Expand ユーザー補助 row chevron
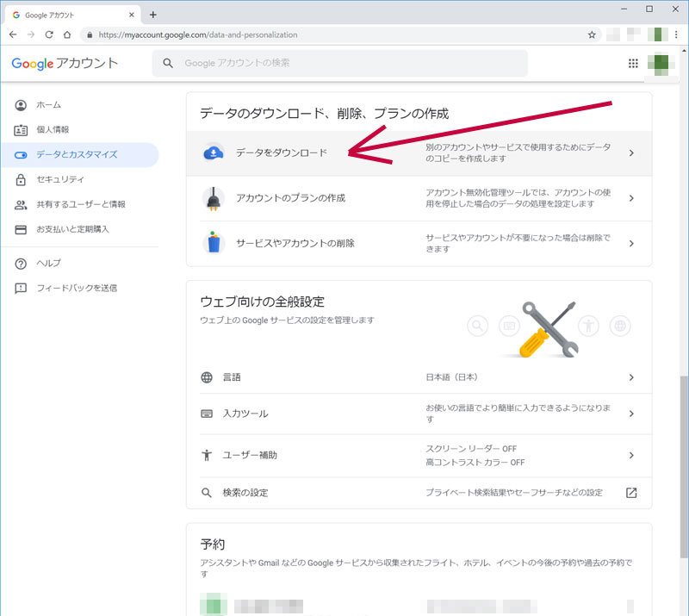The height and width of the screenshot is (616, 689). (630, 455)
